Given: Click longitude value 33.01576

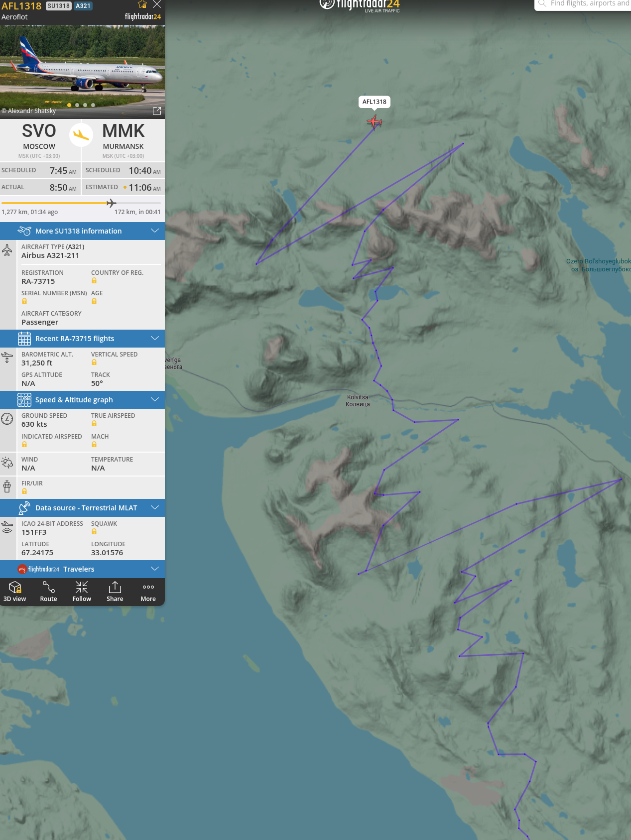Looking at the screenshot, I should click(107, 553).
